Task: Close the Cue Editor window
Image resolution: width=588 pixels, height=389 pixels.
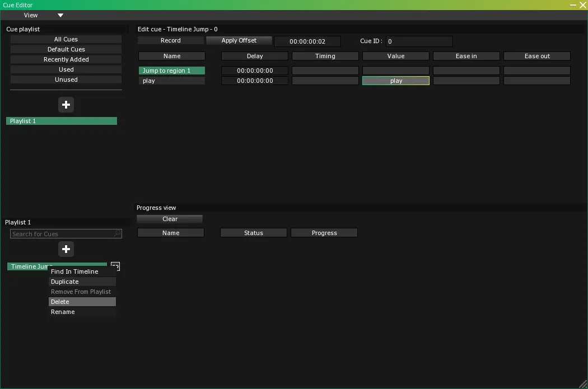Action: click(583, 5)
